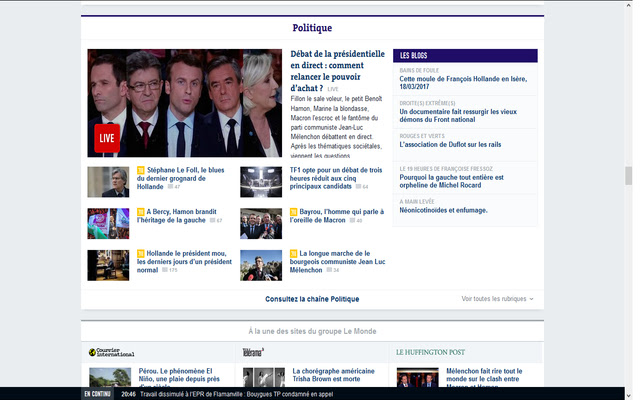The width and height of the screenshot is (640, 400).
Task: Click the 'Politique' section heading
Action: pyautogui.click(x=312, y=28)
